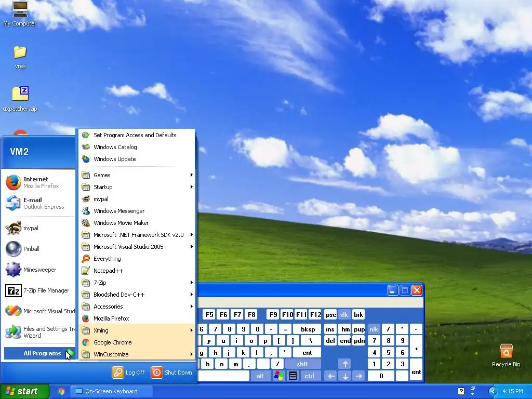
Task: Toggle the alt key on On-Screen Keyboard
Action: pos(260,376)
